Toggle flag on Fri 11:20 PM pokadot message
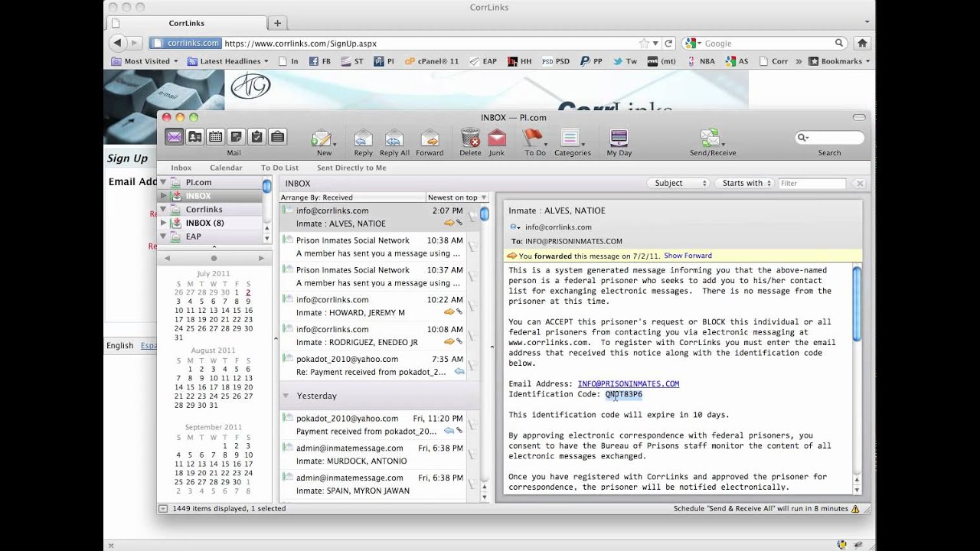This screenshot has width=980, height=551. pyautogui.click(x=472, y=425)
